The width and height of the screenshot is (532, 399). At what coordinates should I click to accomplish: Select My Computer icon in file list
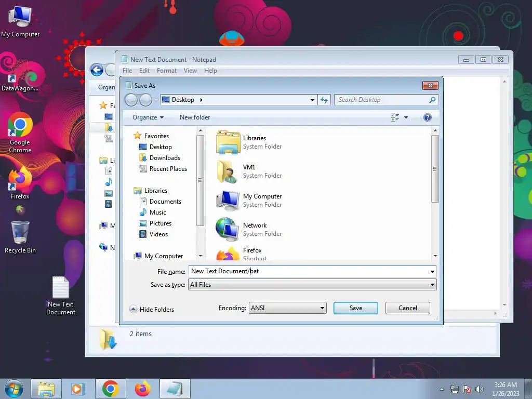click(x=228, y=201)
